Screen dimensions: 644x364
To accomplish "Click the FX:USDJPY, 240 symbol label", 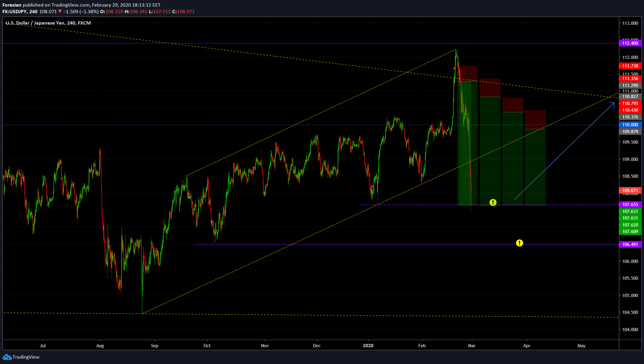I will 20,11.
